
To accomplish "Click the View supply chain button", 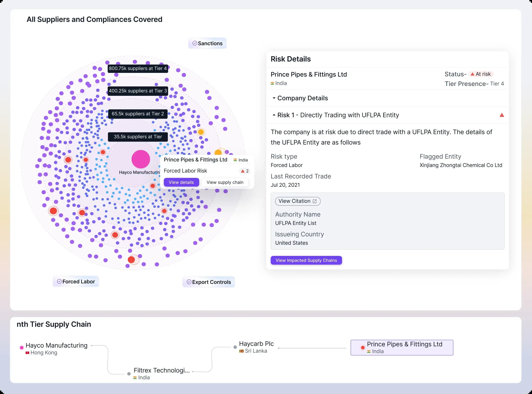I will tap(225, 182).
